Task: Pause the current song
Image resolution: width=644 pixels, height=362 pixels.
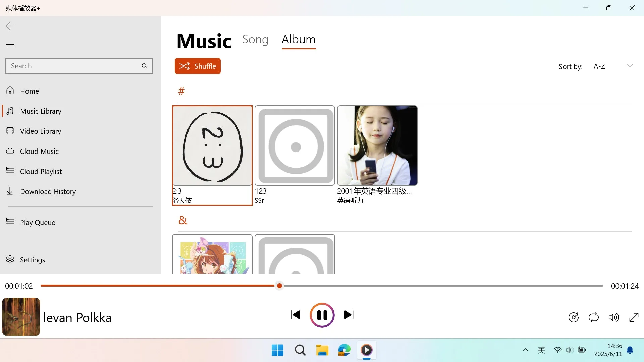Action: coord(322,315)
